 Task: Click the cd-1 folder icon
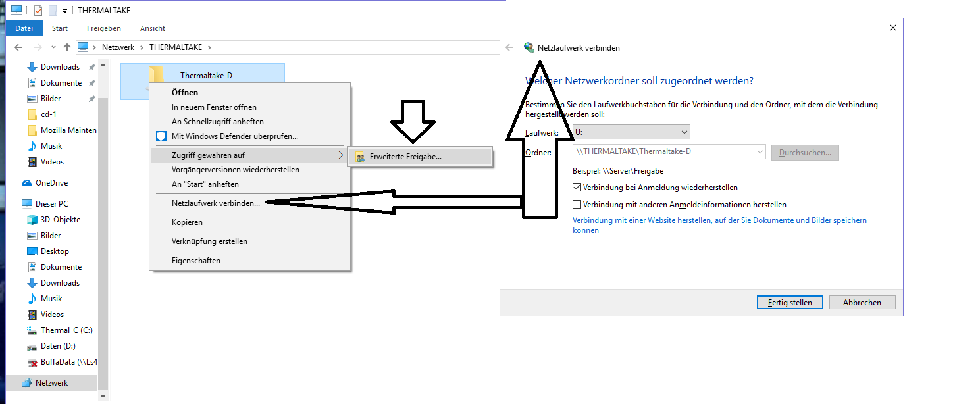pyautogui.click(x=32, y=114)
